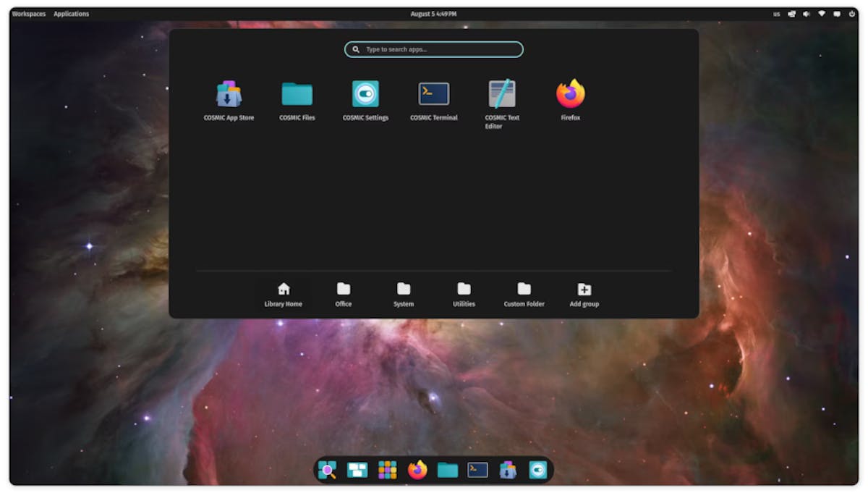The height and width of the screenshot is (493, 868).
Task: Focus the 'Type to search apps' field
Action: point(434,49)
